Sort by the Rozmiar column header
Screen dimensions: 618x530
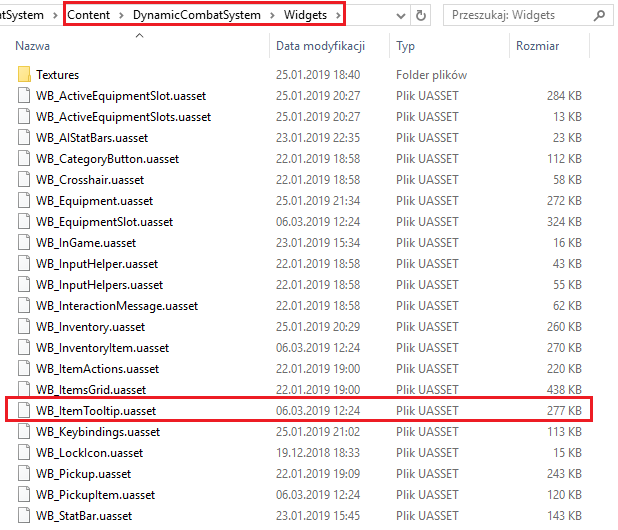pos(537,47)
